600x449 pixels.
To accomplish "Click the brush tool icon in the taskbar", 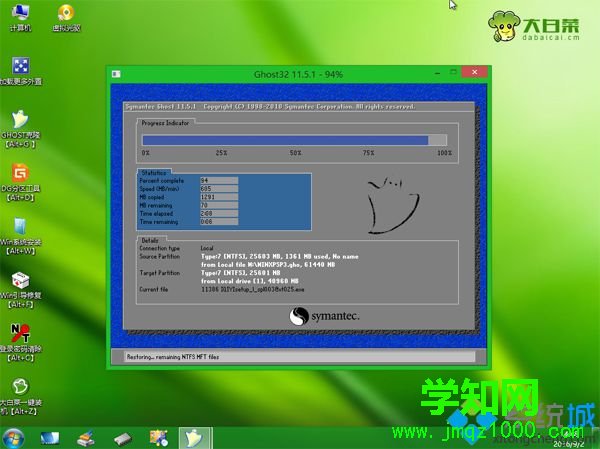I will 85,439.
